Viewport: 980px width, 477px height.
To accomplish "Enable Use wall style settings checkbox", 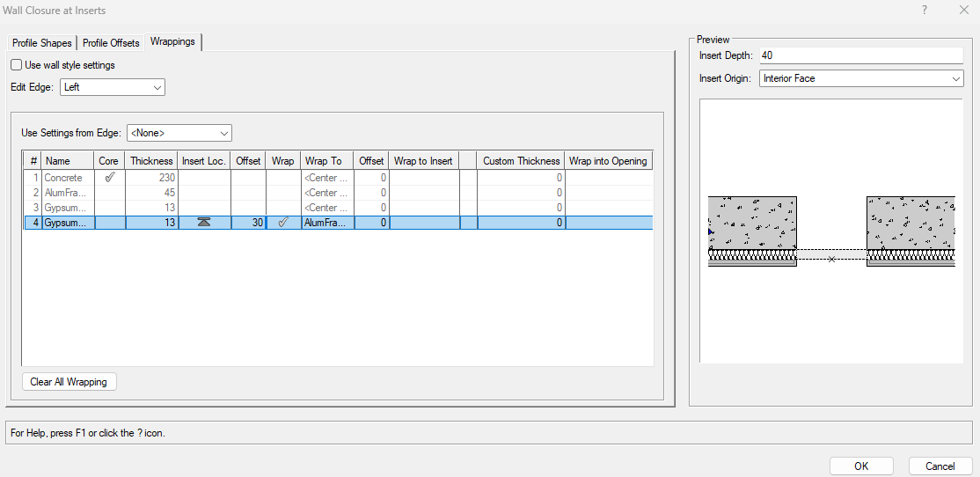I will point(17,65).
